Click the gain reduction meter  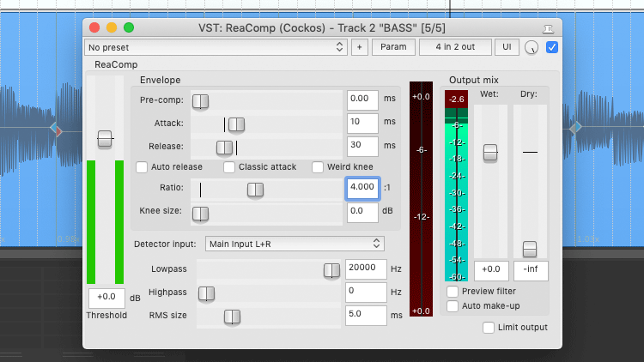tap(421, 199)
